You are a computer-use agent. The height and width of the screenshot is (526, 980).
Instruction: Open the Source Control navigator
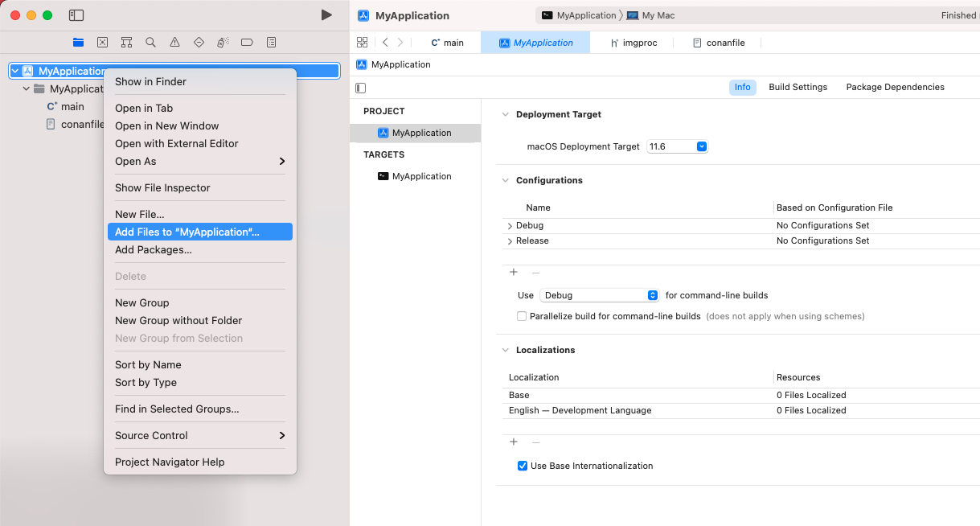coord(102,42)
